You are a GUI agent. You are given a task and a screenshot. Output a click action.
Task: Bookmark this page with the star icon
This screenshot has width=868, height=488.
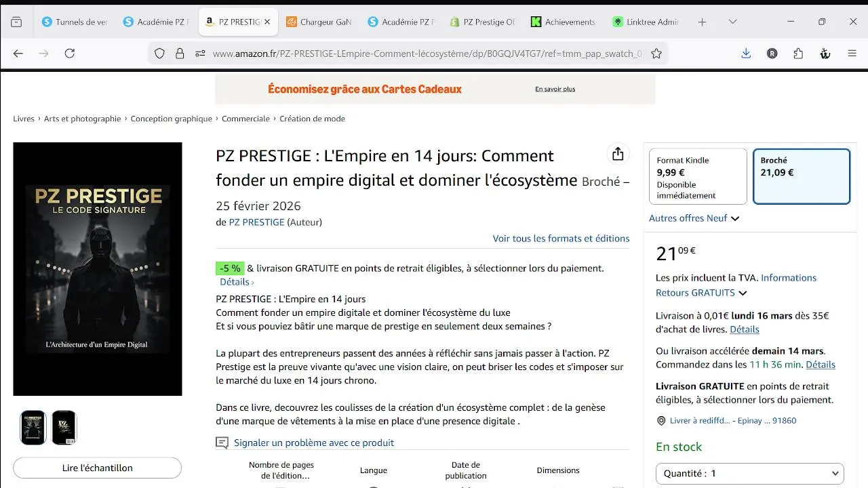(656, 54)
